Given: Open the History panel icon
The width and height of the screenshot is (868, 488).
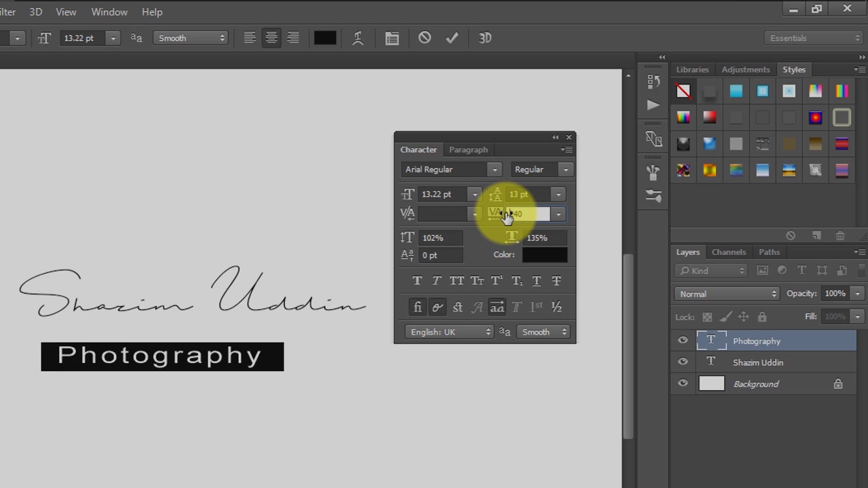Looking at the screenshot, I should (653, 81).
